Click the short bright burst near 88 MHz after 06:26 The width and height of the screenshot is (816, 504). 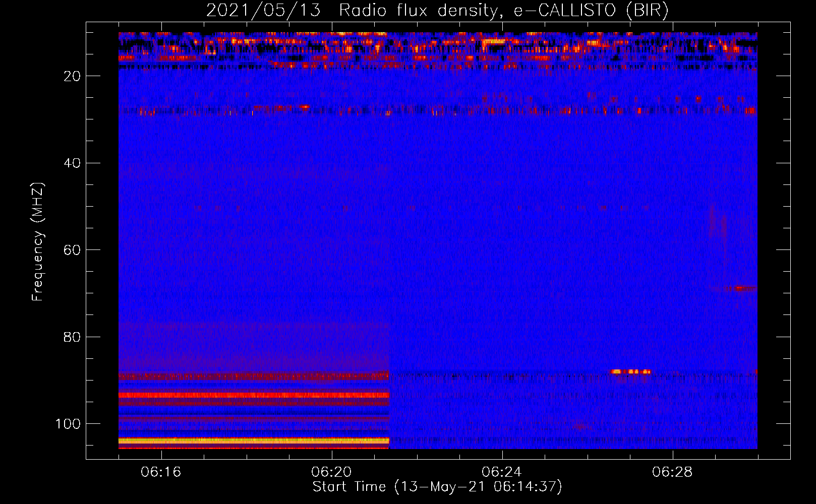630,372
